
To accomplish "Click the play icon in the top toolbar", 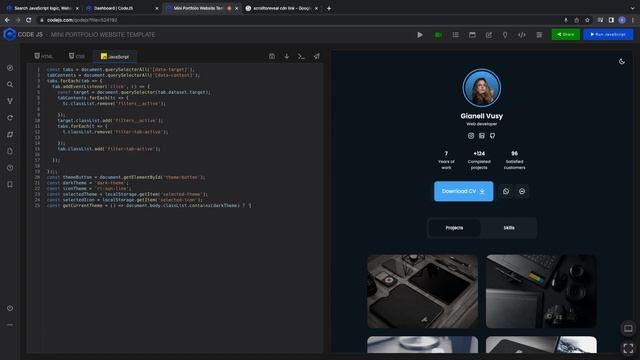I will [420, 35].
